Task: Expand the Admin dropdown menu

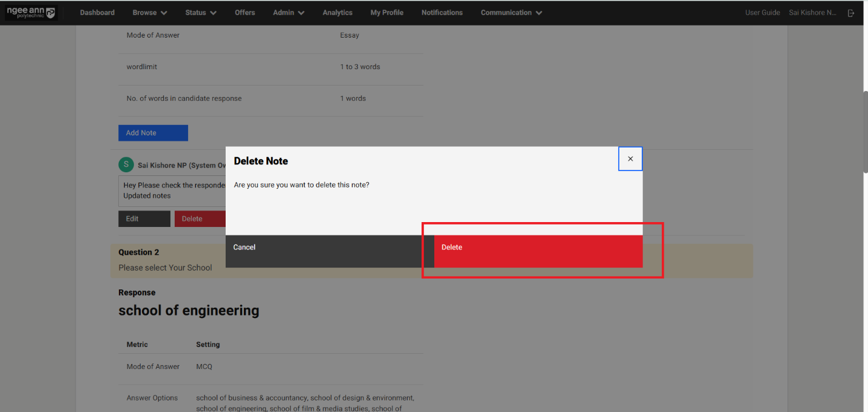Action: pos(288,13)
